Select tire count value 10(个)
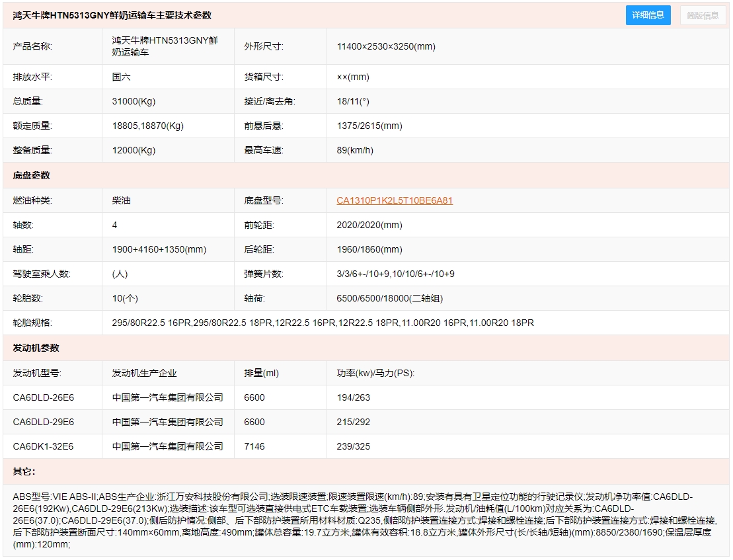Viewport: 733px width, 560px height. (125, 298)
